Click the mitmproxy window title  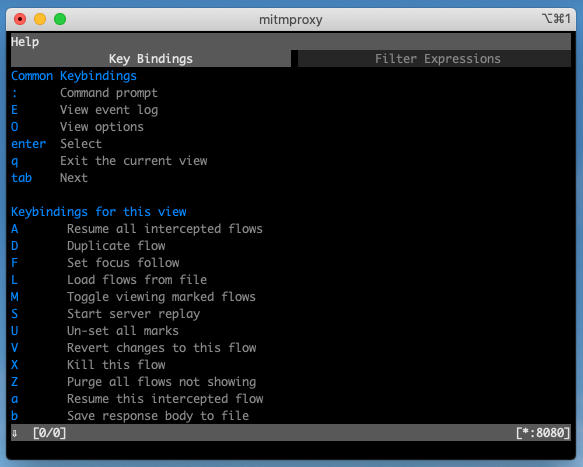coord(291,19)
